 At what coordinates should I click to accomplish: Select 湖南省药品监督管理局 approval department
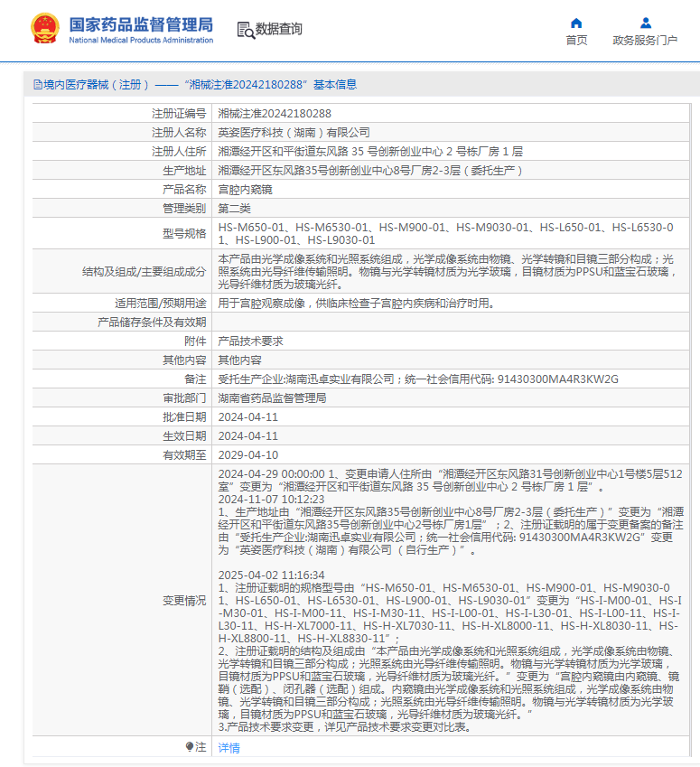(272, 398)
